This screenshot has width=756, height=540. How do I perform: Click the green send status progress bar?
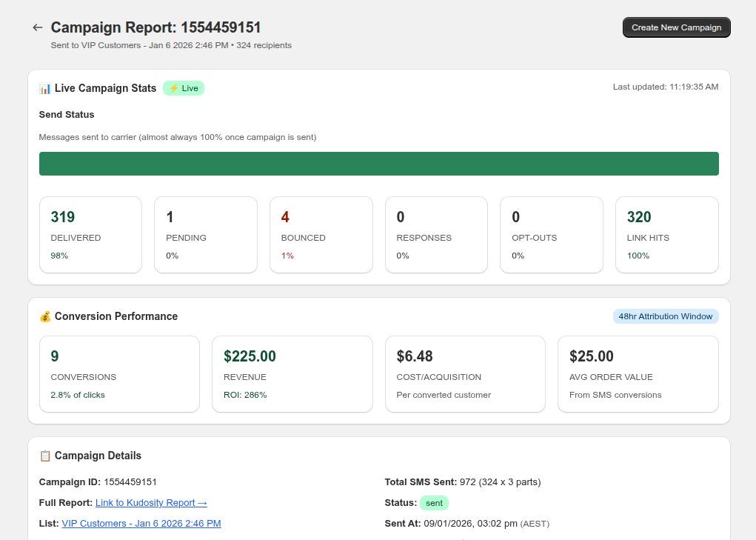tap(378, 164)
